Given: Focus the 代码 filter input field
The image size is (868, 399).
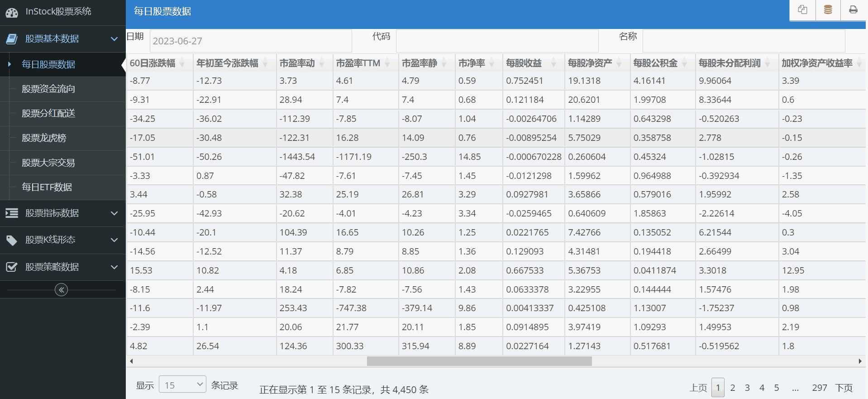Looking at the screenshot, I should click(497, 41).
